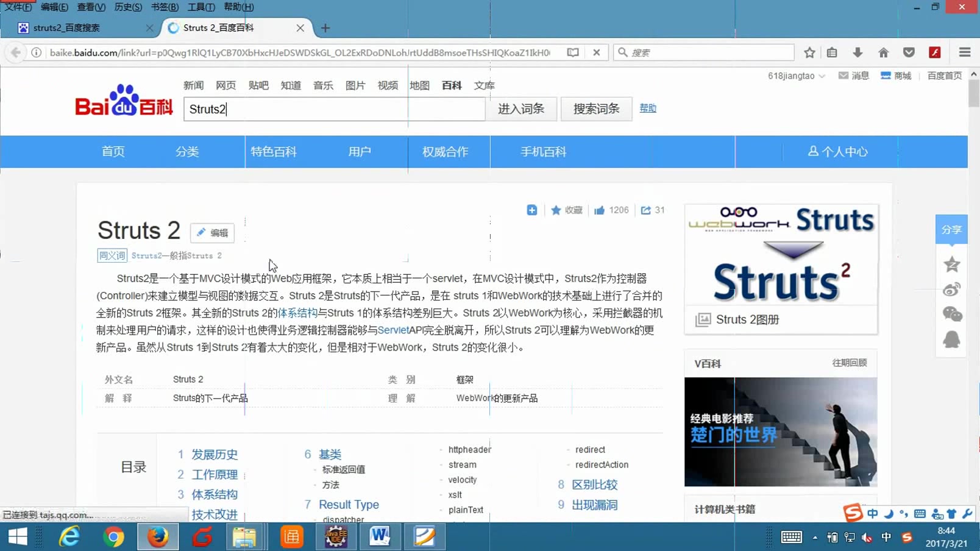
Task: Close the Struts 2_百度百科 tab
Action: click(300, 28)
